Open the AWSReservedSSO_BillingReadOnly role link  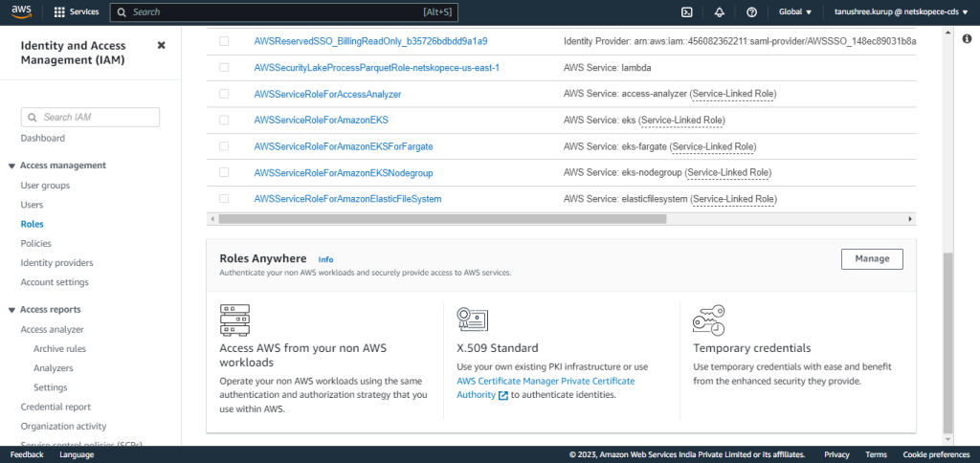(x=370, y=41)
